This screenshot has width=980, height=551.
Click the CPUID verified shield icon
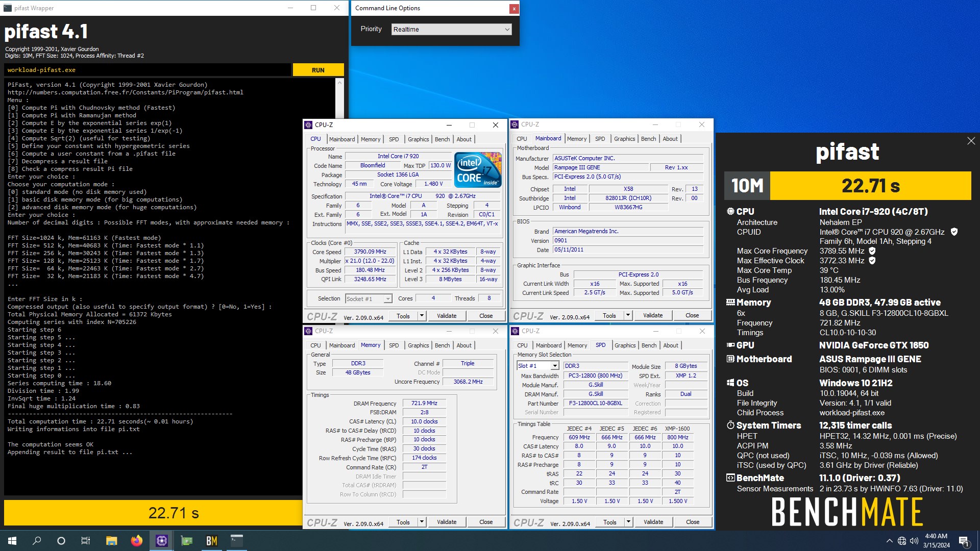(954, 232)
